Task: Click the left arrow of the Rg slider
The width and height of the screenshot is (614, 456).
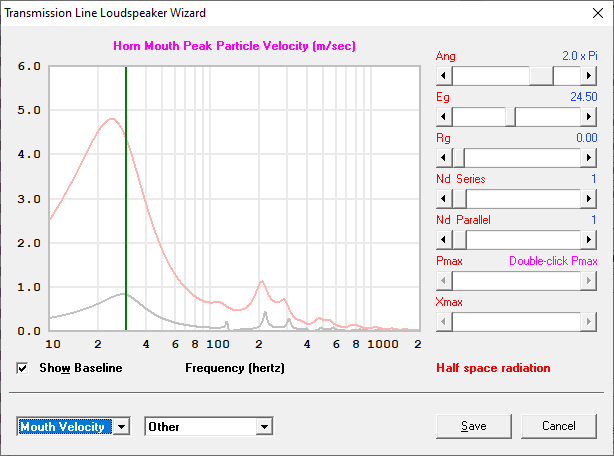Action: coord(444,158)
